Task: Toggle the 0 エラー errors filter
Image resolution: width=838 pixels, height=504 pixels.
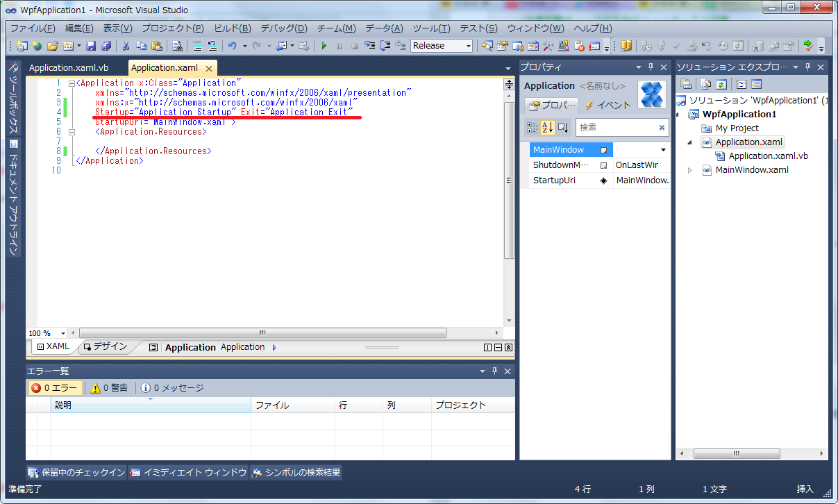Action: (x=55, y=388)
